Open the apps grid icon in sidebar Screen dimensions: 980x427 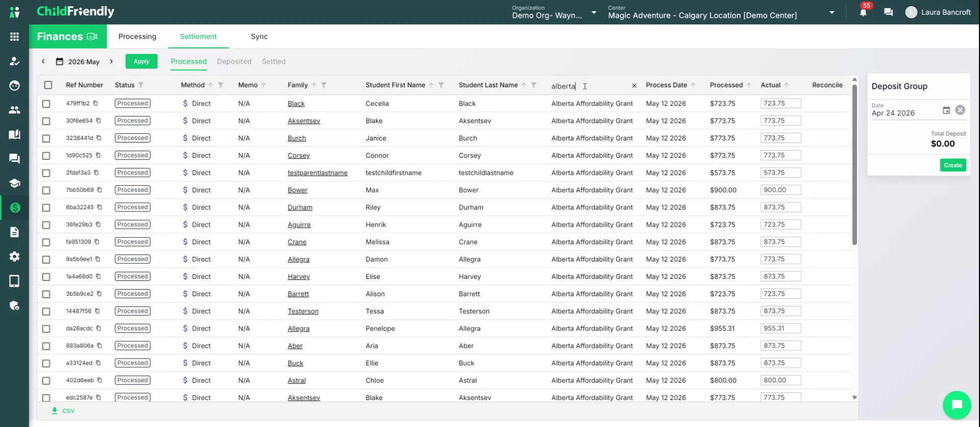click(14, 37)
